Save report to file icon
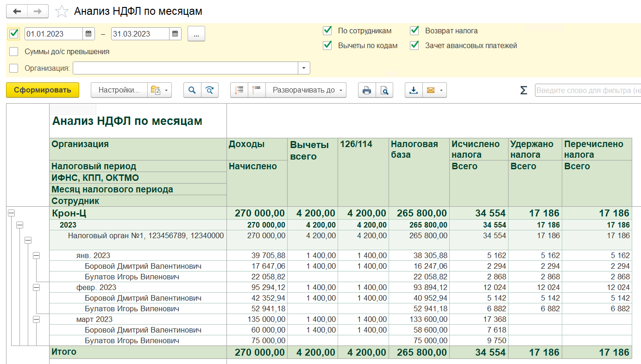 [x=414, y=90]
